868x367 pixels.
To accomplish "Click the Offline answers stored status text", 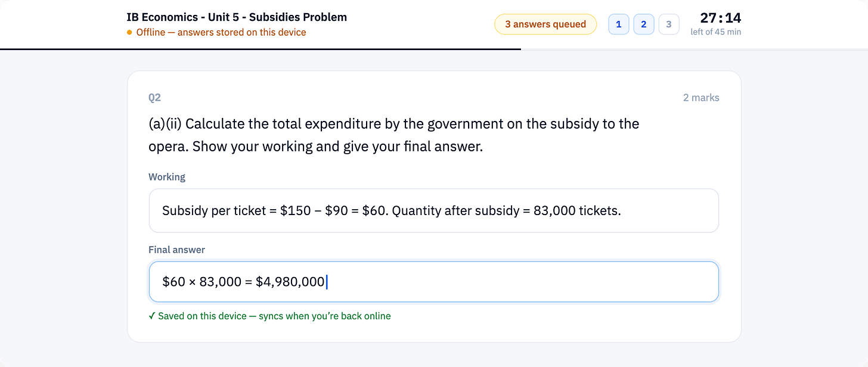I will click(221, 33).
